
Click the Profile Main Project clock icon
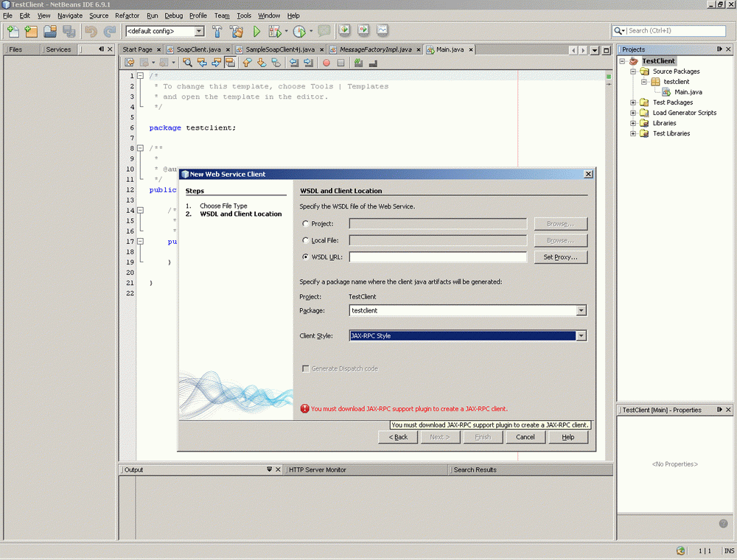[299, 31]
